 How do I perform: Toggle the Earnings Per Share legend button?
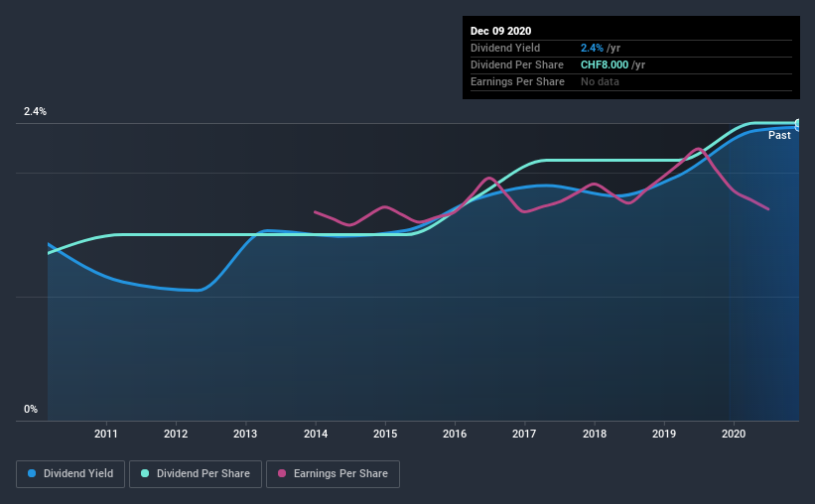point(333,474)
